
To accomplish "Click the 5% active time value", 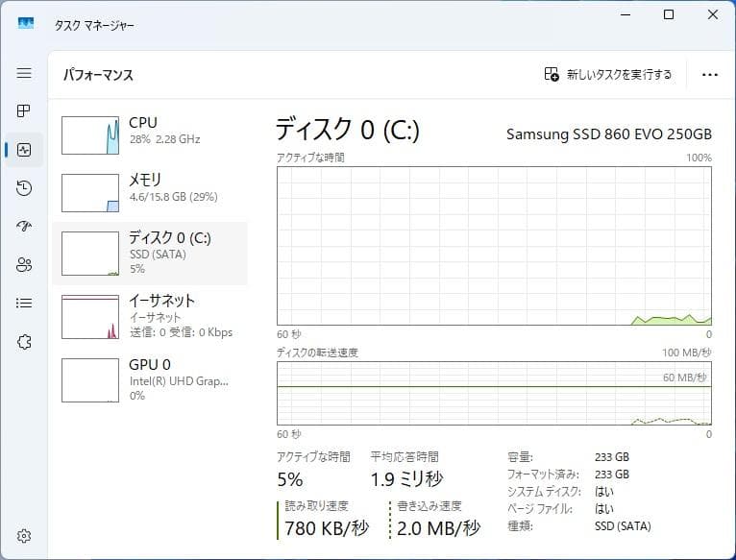I will pyautogui.click(x=290, y=479).
